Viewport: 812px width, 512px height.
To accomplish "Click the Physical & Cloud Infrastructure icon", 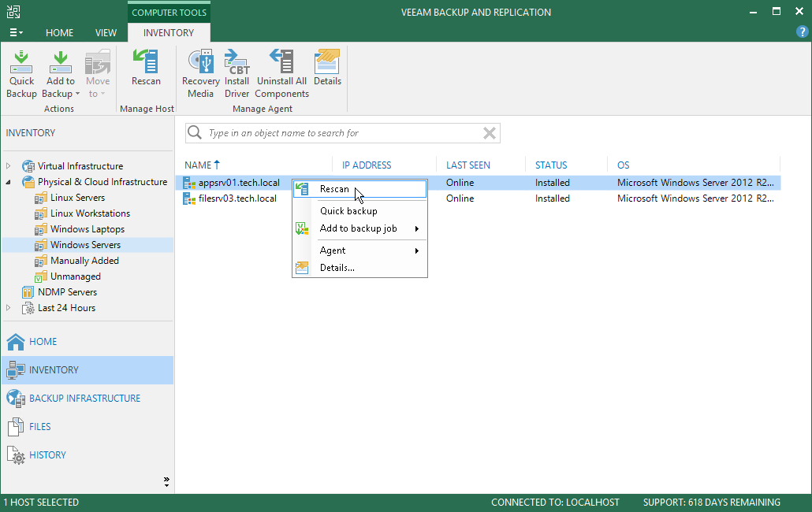I will pos(28,182).
